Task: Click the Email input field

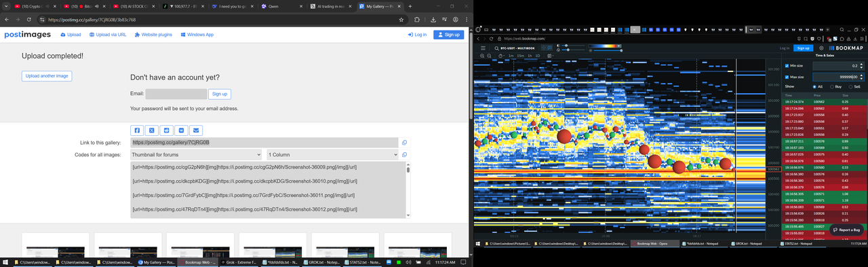Action: click(176, 94)
